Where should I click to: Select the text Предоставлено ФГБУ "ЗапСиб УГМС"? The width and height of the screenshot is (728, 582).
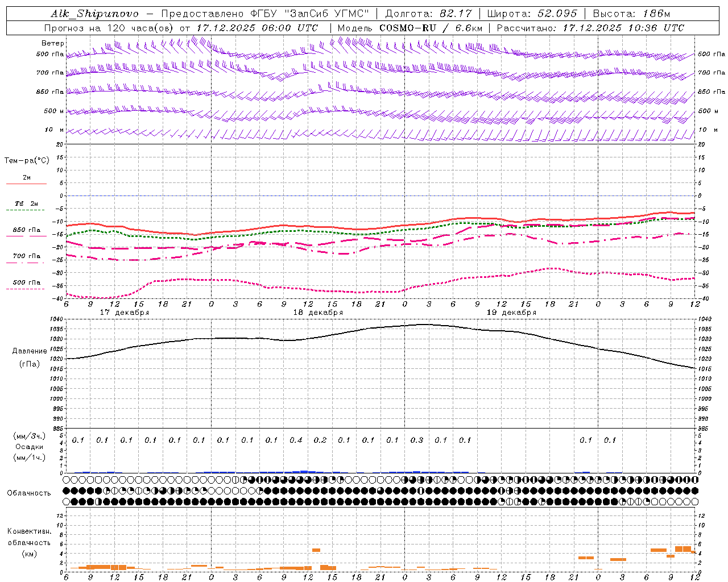266,14
